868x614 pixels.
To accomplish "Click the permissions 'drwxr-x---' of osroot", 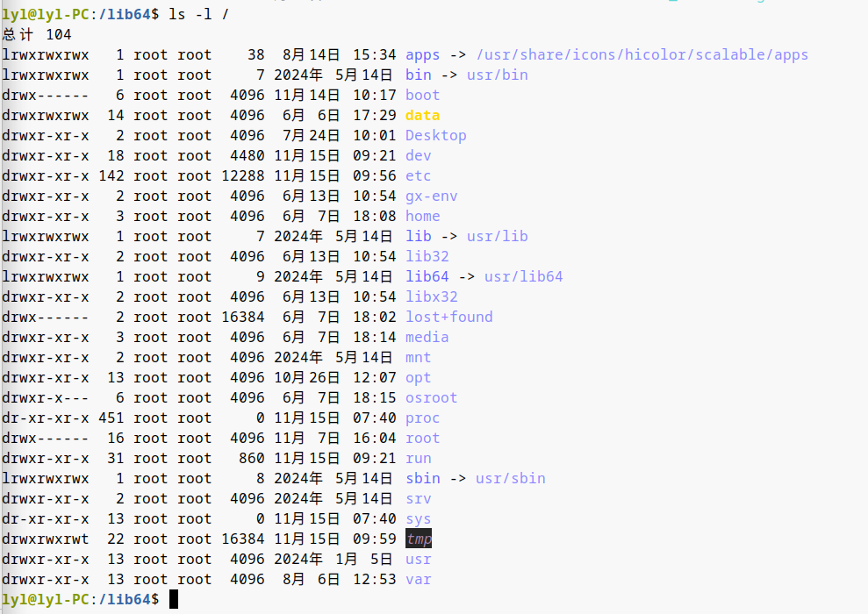I will [x=46, y=397].
